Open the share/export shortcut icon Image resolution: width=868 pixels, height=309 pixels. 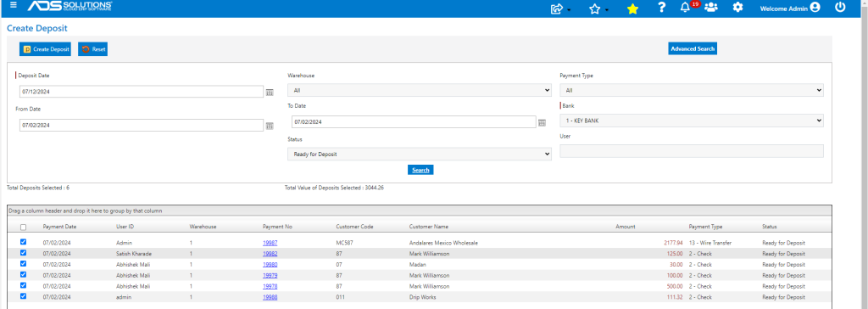tap(557, 8)
